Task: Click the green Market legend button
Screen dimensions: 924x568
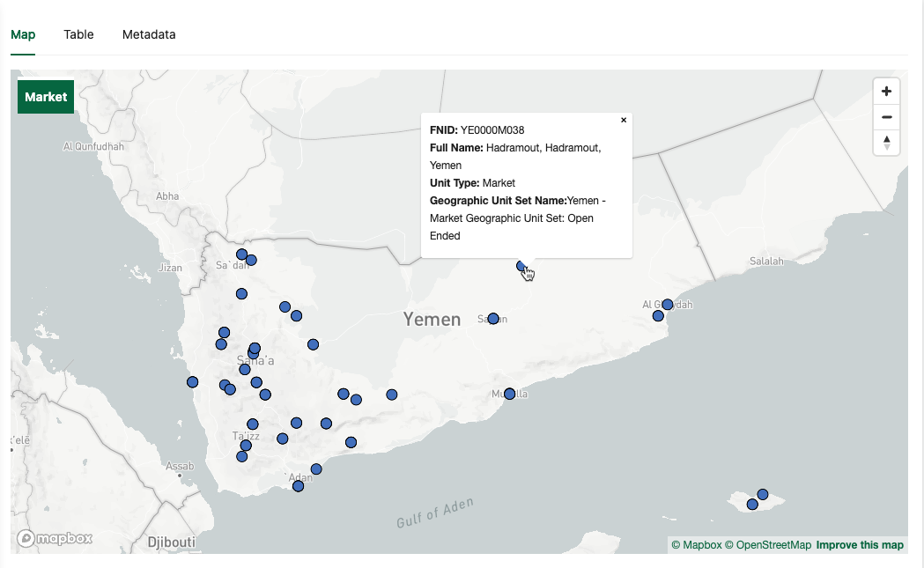Action: [x=45, y=97]
